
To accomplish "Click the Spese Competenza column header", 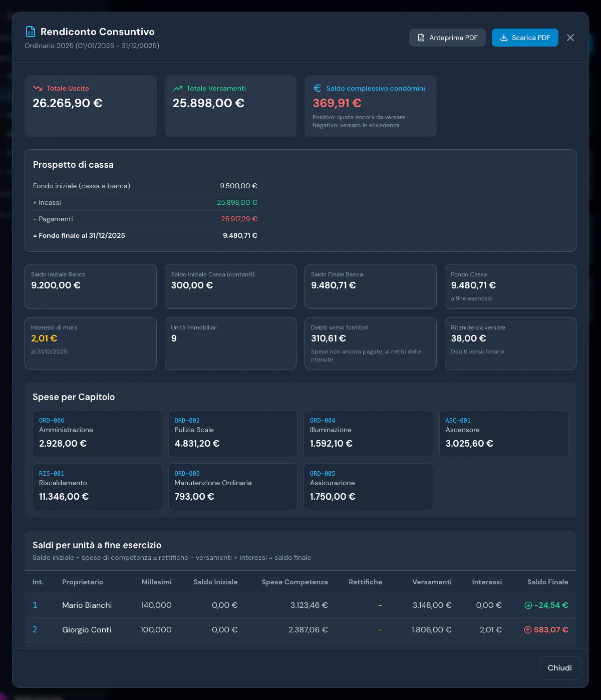I will (294, 582).
